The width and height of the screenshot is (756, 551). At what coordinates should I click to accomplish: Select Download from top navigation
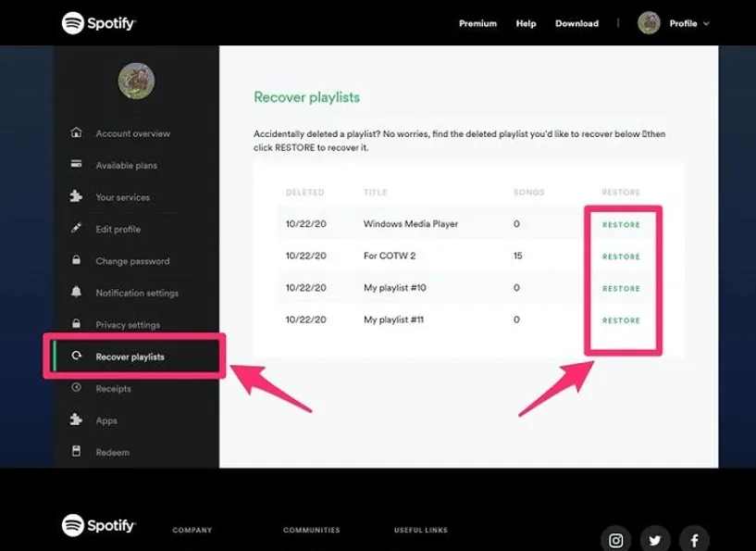pos(576,23)
